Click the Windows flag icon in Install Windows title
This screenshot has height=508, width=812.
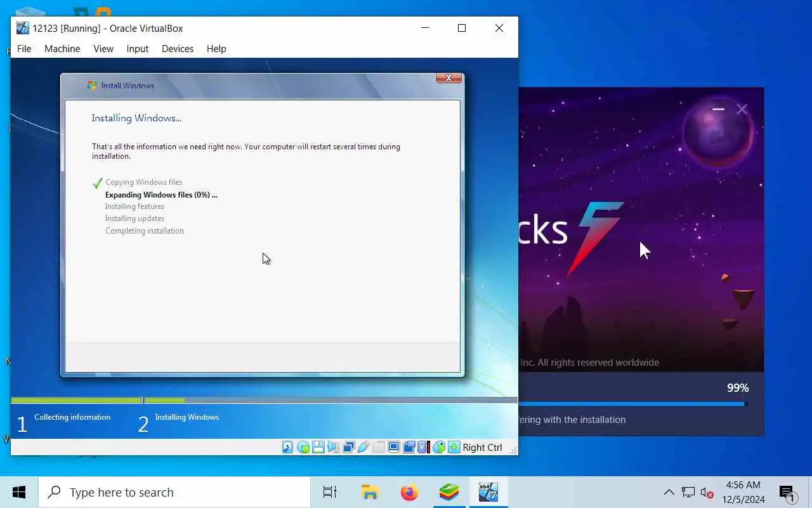[x=92, y=85]
